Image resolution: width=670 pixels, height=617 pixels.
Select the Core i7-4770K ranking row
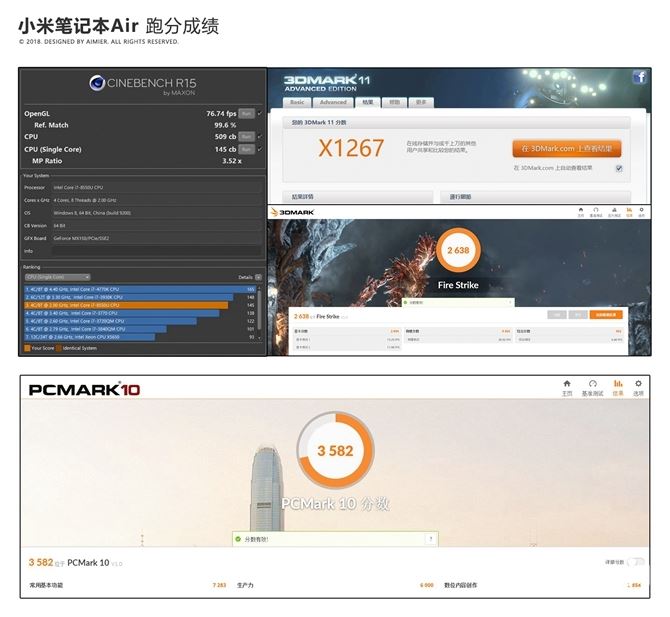click(140, 289)
